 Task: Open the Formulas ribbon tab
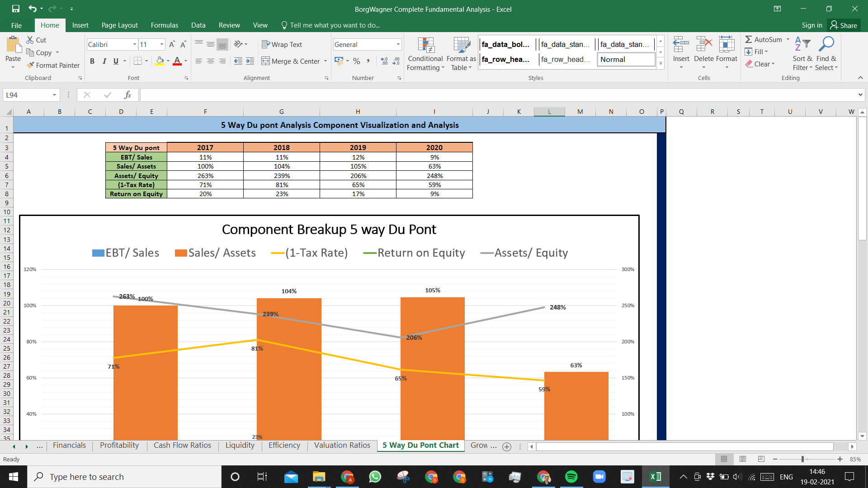(165, 25)
